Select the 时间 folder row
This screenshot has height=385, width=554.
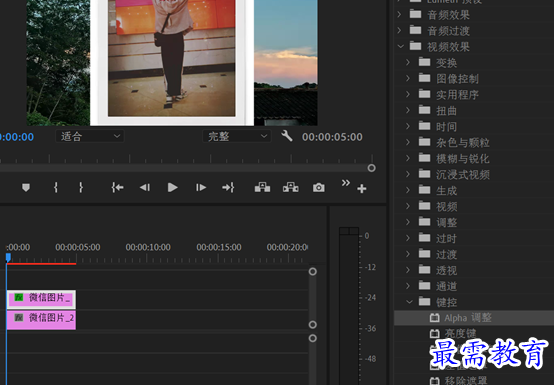tap(474, 126)
